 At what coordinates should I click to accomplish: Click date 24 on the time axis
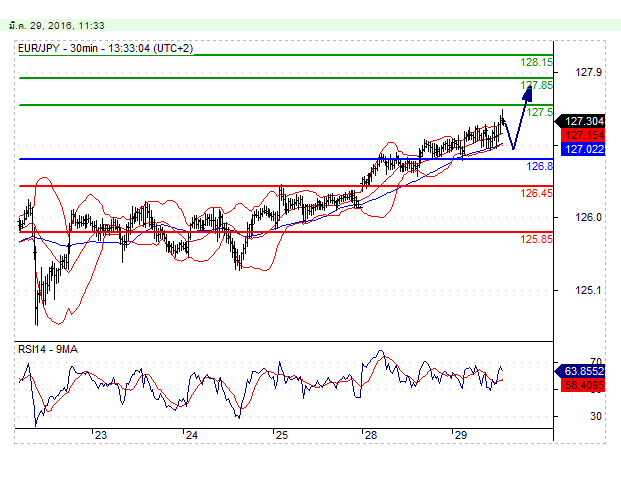pyautogui.click(x=192, y=435)
